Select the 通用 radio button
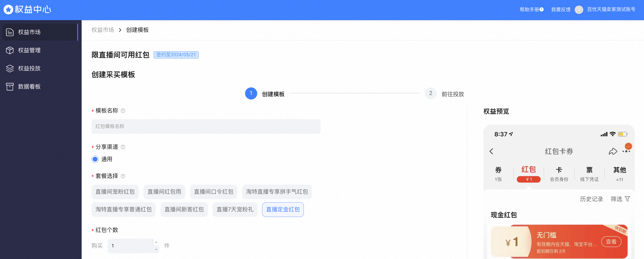This screenshot has height=259, width=644. coord(95,159)
